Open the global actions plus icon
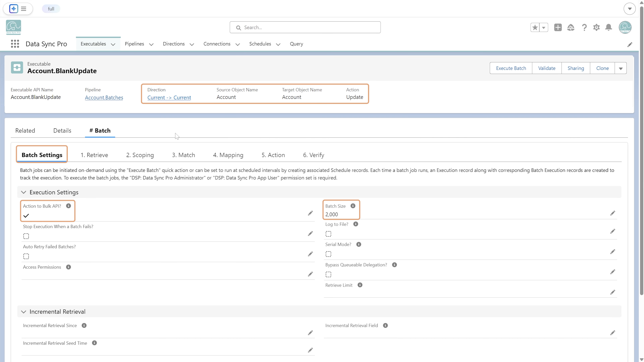This screenshot has width=644, height=362. click(558, 27)
